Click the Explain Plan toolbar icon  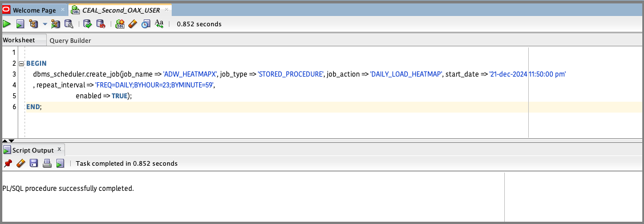tap(33, 24)
